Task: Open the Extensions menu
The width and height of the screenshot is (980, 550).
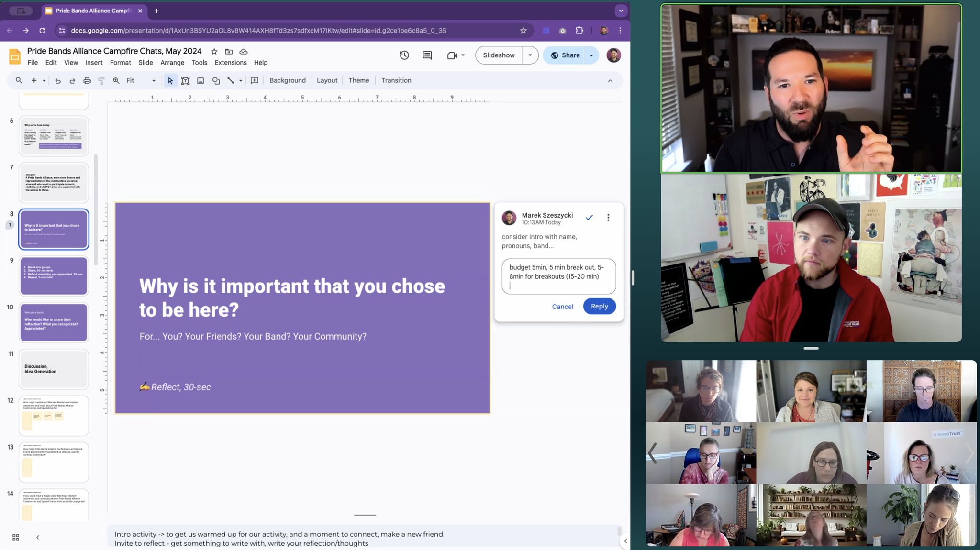Action: coord(230,63)
